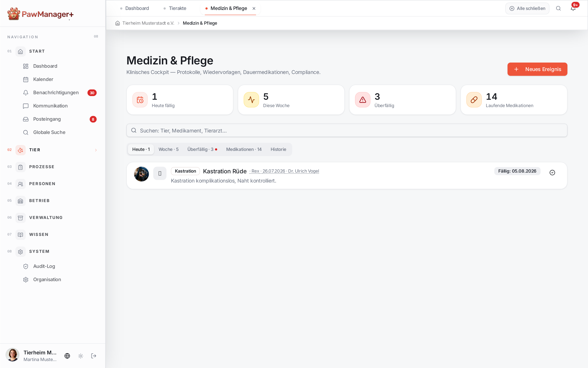
Task: Click the Neues Ereignis button
Action: click(537, 69)
